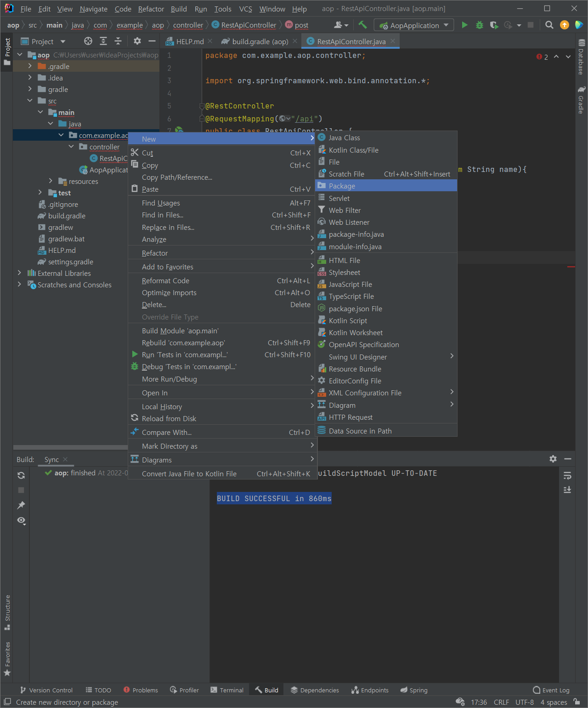Minimize the Build tool window
The width and height of the screenshot is (588, 708).
(568, 459)
